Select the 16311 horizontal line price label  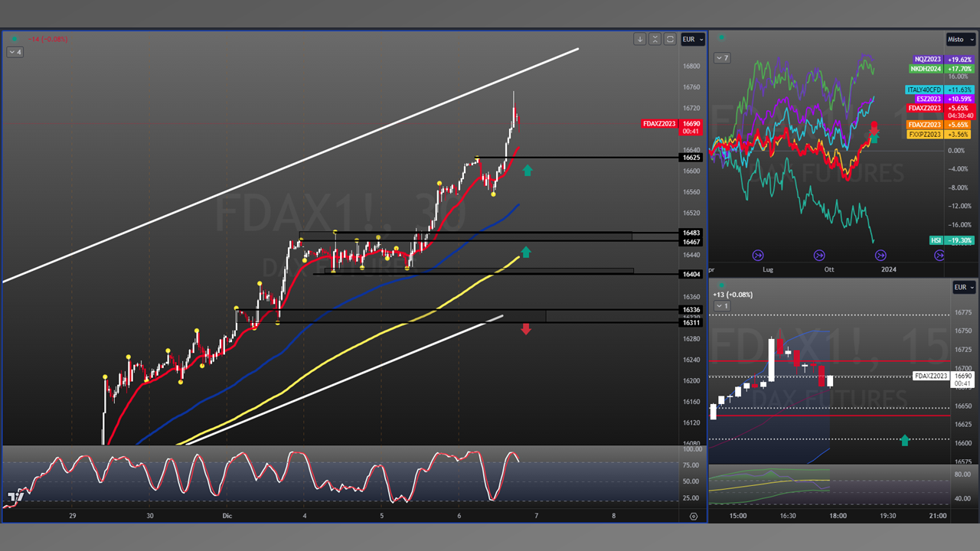(x=691, y=323)
